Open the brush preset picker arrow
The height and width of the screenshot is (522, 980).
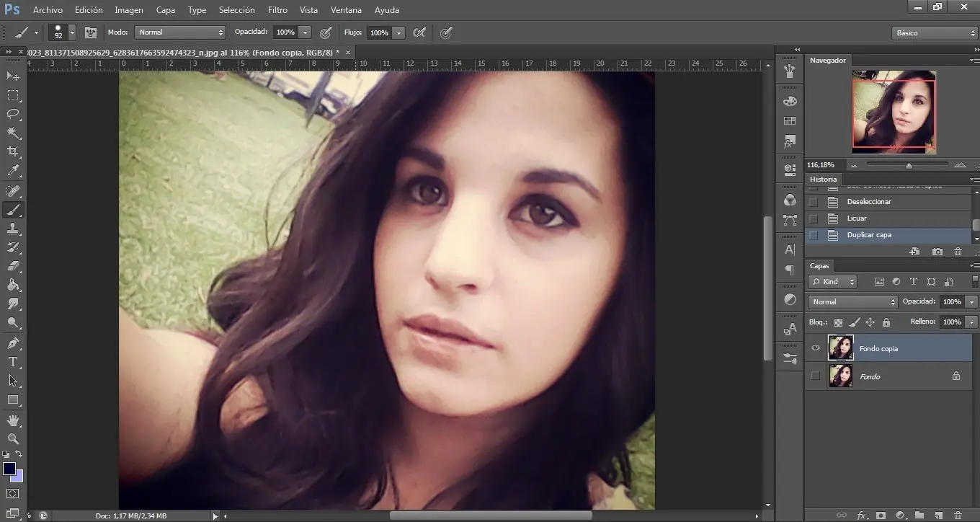tap(72, 32)
